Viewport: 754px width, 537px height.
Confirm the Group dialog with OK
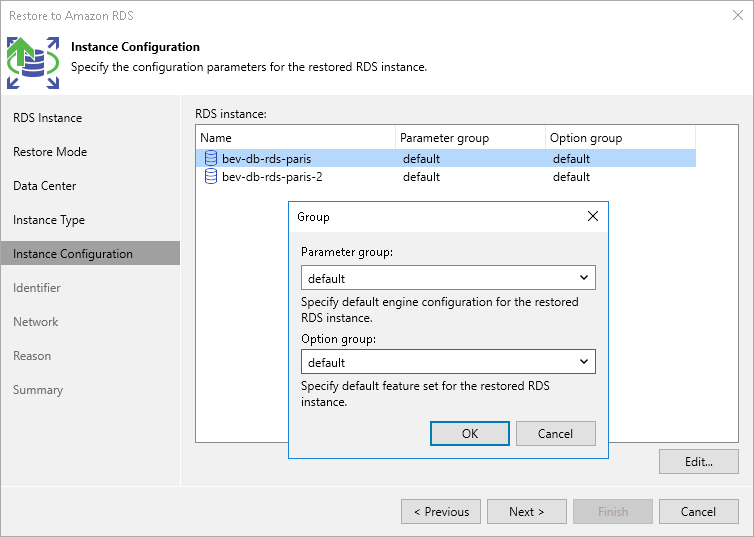point(470,433)
